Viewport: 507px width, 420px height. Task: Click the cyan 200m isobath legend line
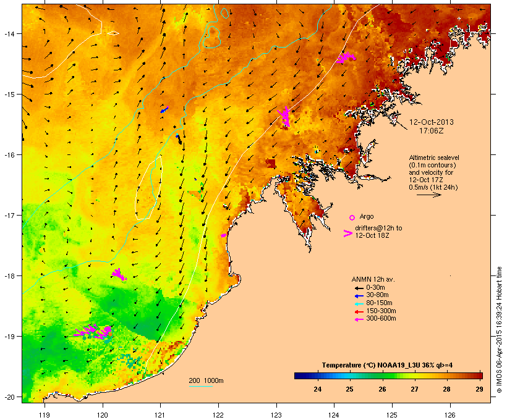click(200, 386)
